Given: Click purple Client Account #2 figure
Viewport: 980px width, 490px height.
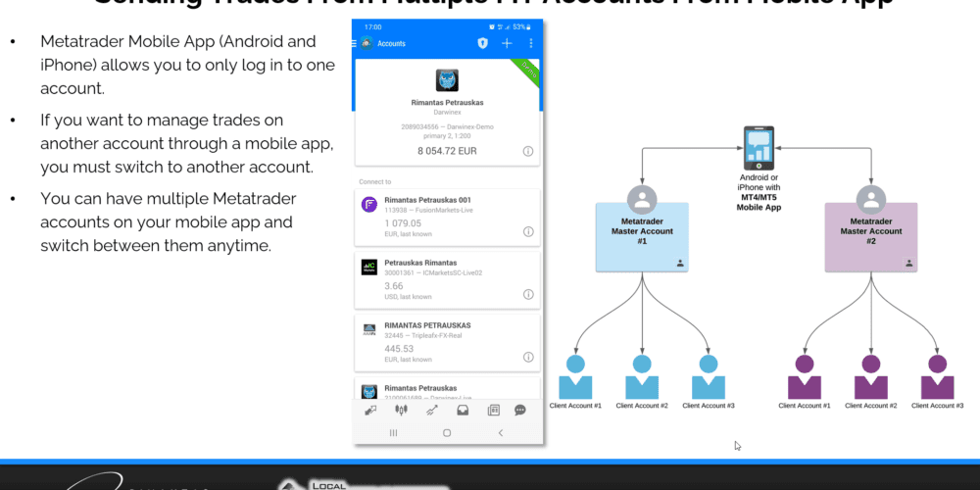Looking at the screenshot, I should (871, 377).
